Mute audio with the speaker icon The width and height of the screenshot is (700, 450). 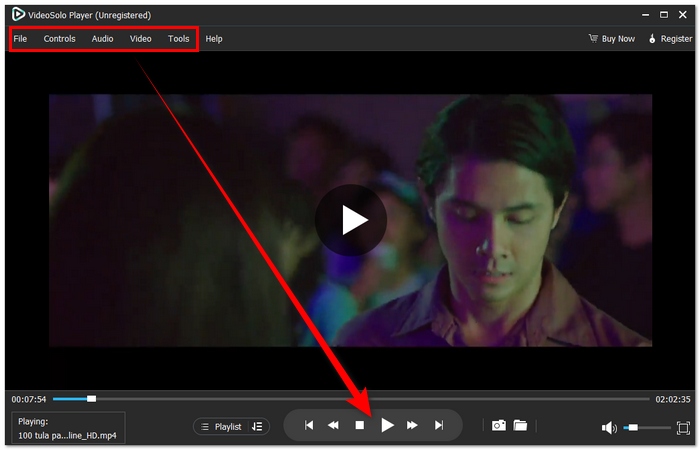[609, 428]
